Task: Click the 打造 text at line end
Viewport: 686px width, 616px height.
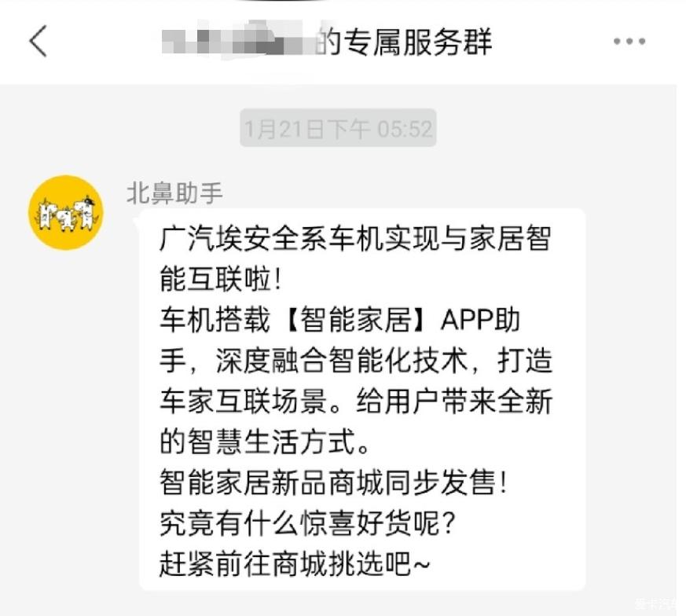Action: coord(525,361)
